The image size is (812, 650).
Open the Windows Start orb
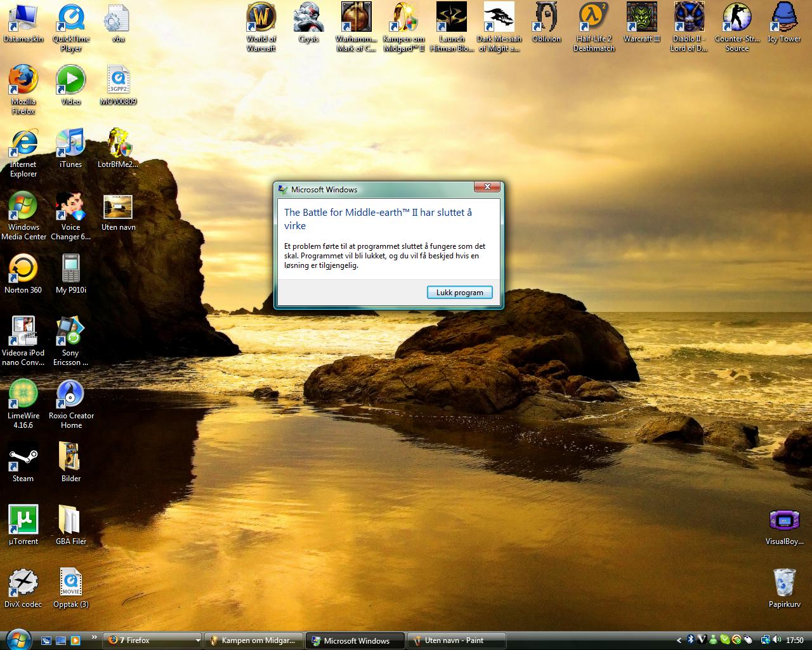[x=18, y=640]
